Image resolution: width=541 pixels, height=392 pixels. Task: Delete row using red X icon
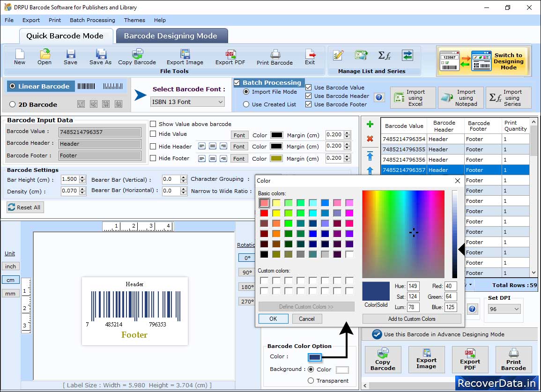tap(370, 139)
